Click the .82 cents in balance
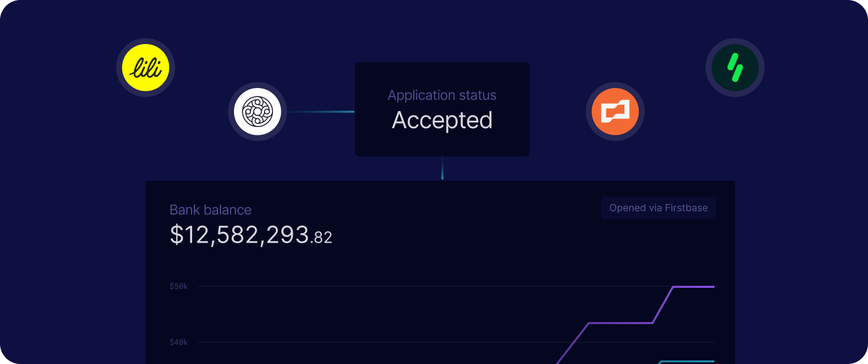The height and width of the screenshot is (364, 868). pyautogui.click(x=322, y=238)
